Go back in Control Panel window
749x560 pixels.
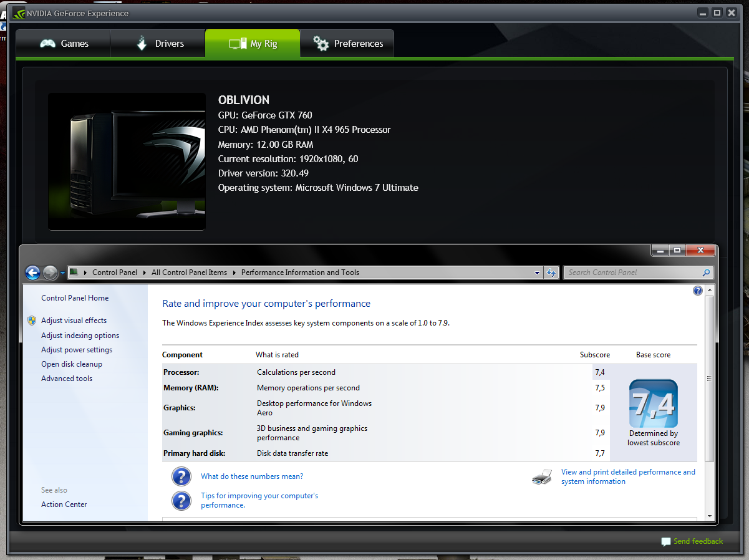[x=33, y=273]
